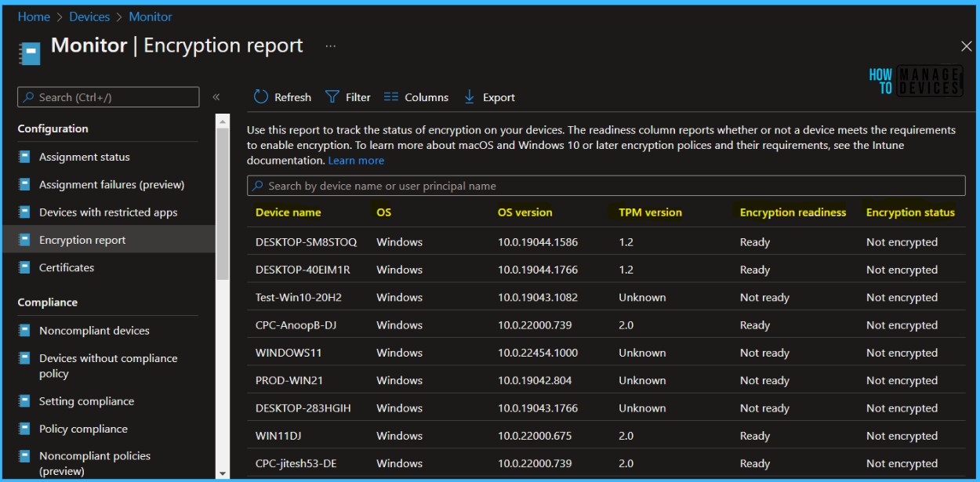
Task: Click the Export download icon
Action: [470, 97]
